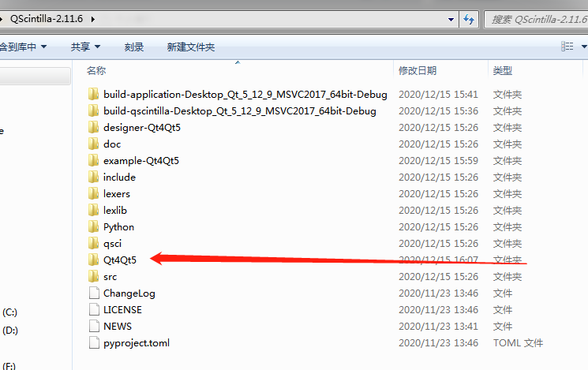Click the 刻录 toolbar button

coord(134,47)
